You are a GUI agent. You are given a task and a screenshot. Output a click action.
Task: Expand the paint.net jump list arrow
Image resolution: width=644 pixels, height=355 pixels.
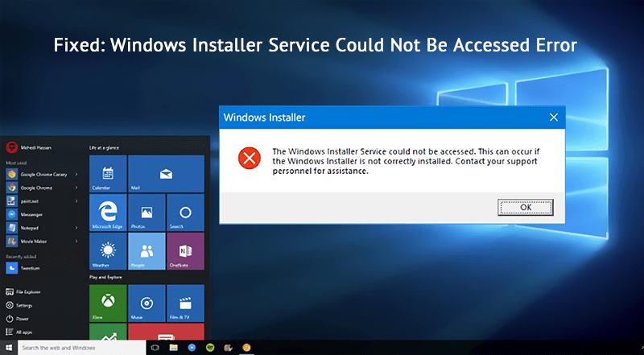pos(76,201)
